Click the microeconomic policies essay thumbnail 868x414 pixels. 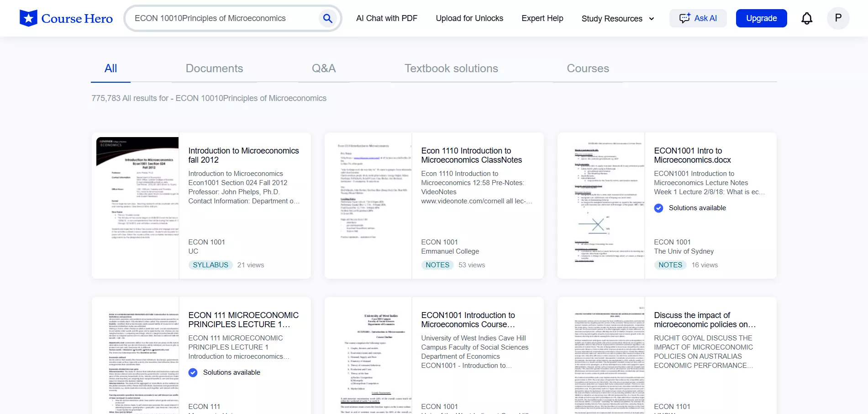click(x=603, y=358)
